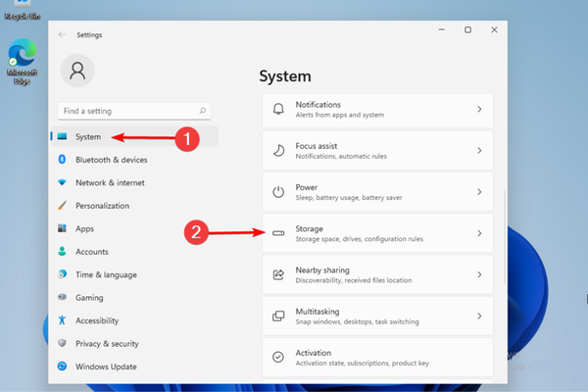Go to Time & language section

[x=106, y=274]
